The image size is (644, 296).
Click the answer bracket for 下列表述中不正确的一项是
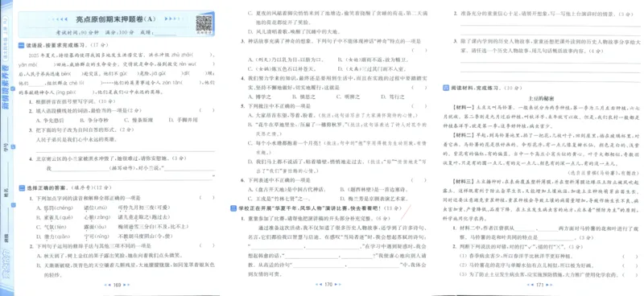tap(419, 180)
